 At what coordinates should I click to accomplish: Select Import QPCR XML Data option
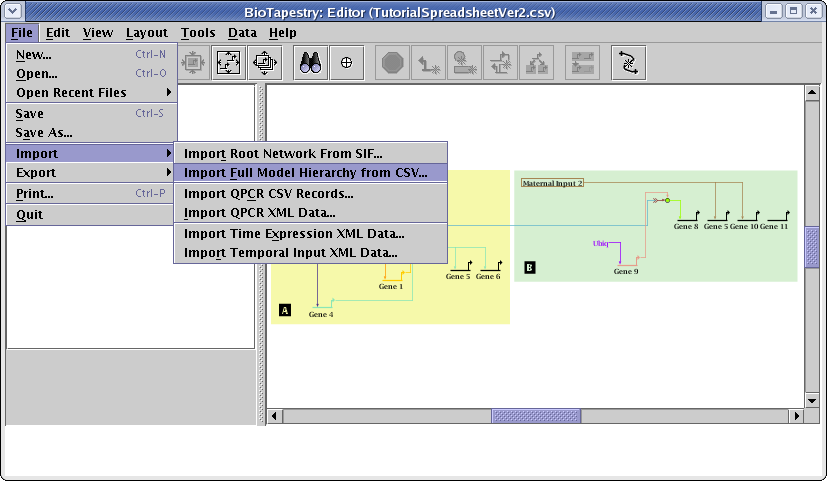click(260, 213)
